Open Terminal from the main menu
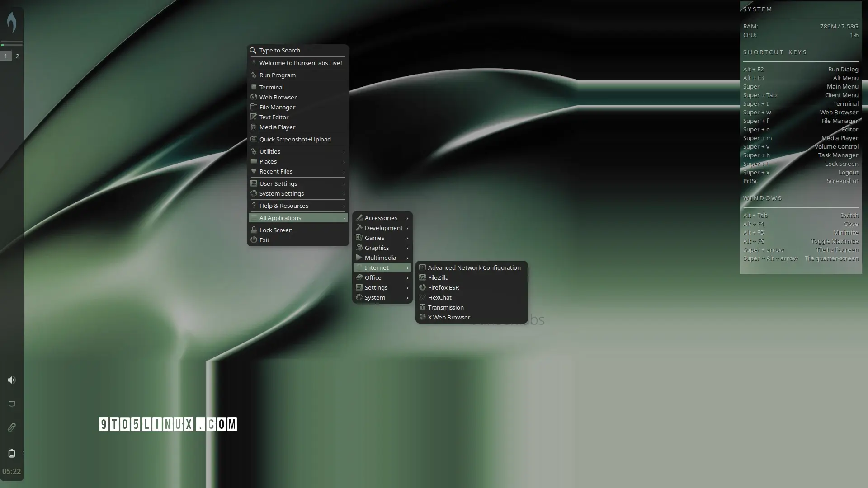This screenshot has width=868, height=488. point(271,87)
